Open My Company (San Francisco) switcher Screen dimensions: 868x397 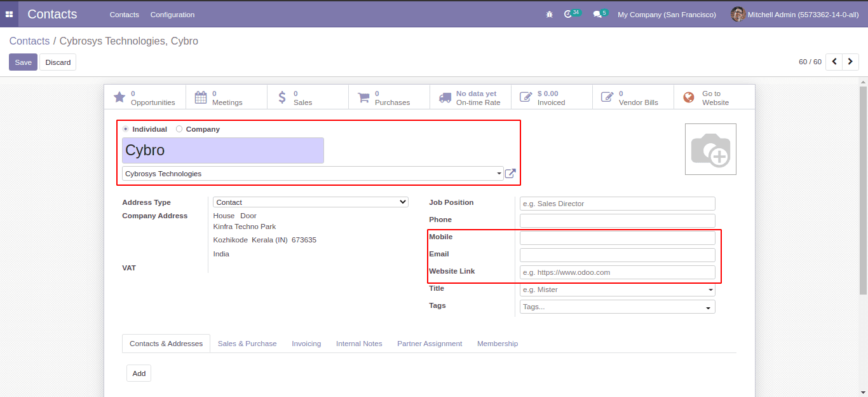coord(667,14)
